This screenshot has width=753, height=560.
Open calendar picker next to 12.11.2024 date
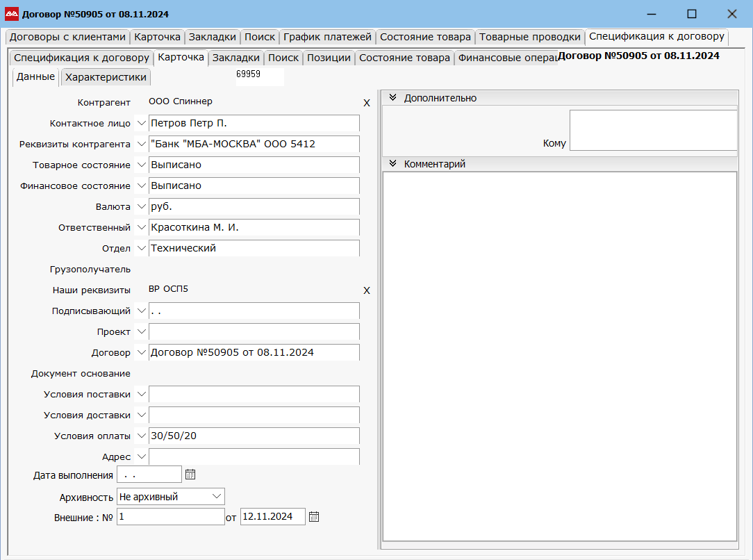coord(313,517)
